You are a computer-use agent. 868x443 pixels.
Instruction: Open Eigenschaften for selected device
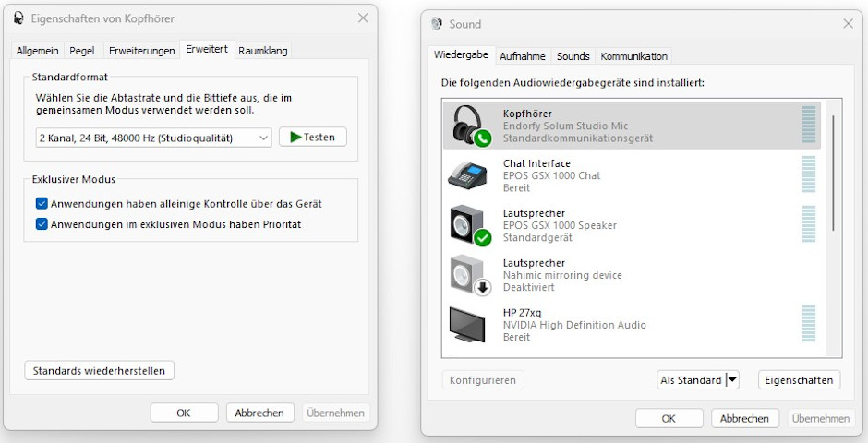(x=800, y=380)
